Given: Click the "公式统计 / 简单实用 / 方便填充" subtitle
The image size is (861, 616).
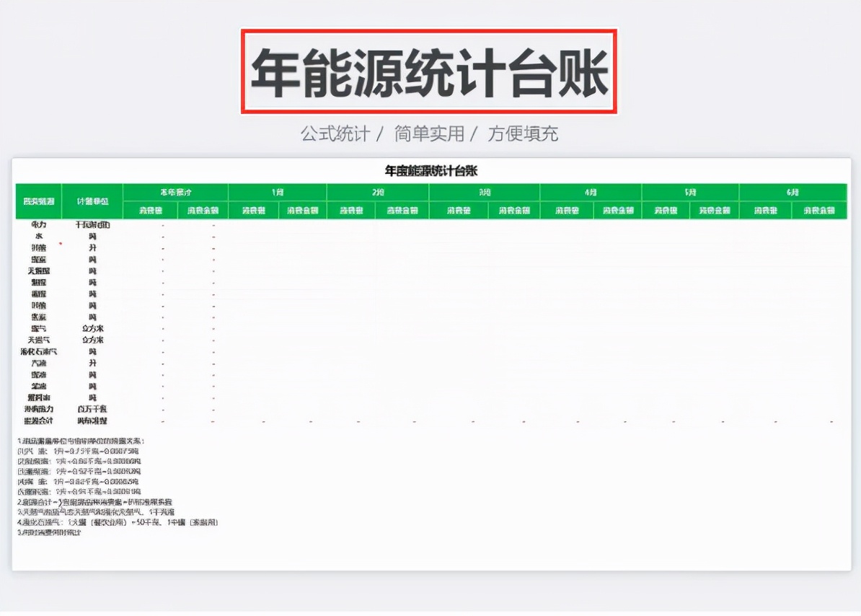Looking at the screenshot, I should [430, 133].
